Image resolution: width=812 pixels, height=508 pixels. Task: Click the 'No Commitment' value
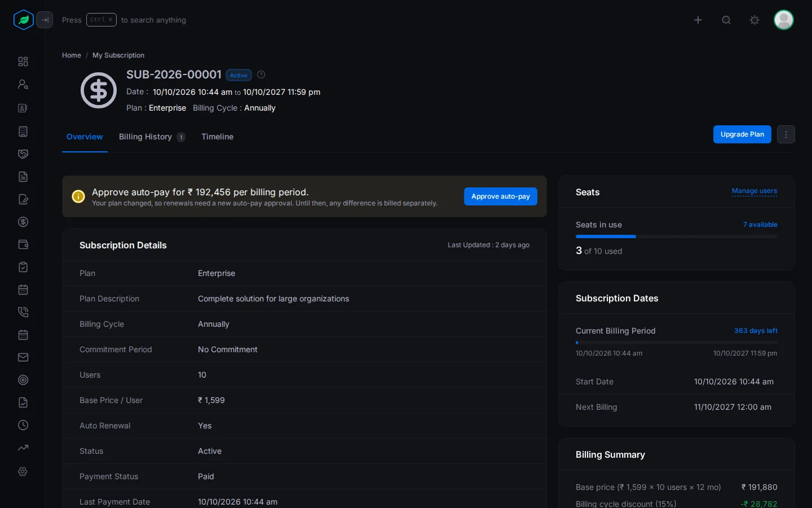[x=228, y=349]
